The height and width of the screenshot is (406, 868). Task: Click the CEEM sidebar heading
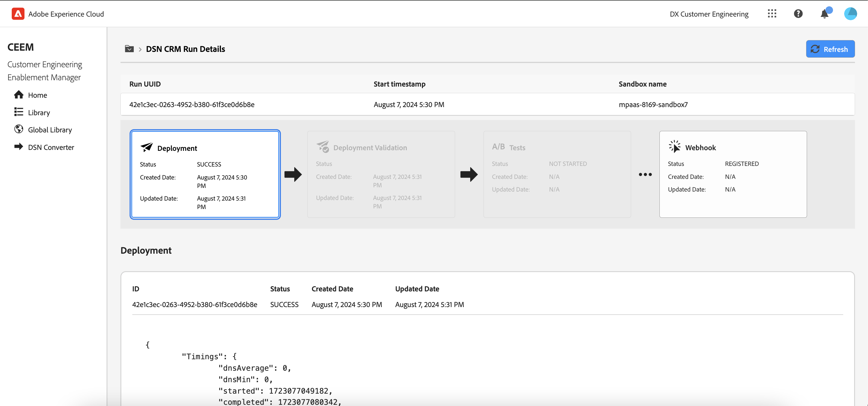pos(21,47)
